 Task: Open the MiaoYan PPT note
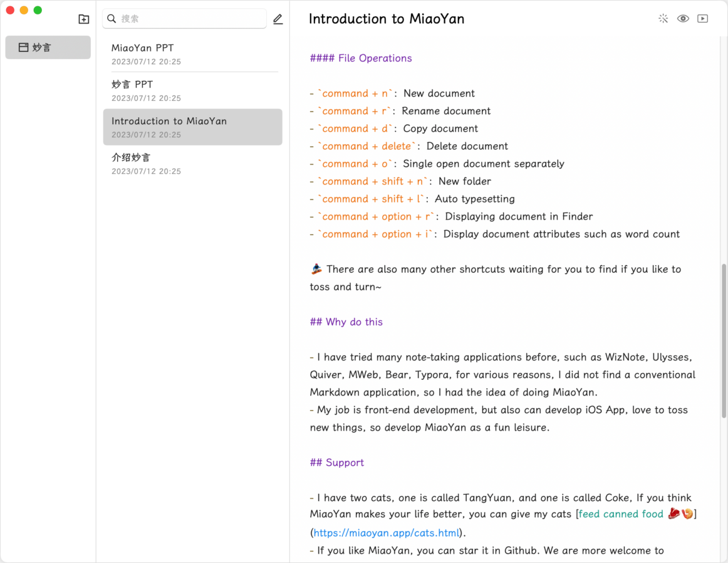[x=193, y=55]
